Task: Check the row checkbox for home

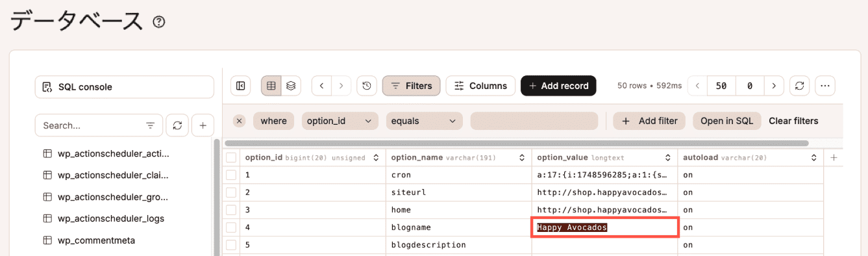Action: pyautogui.click(x=231, y=210)
